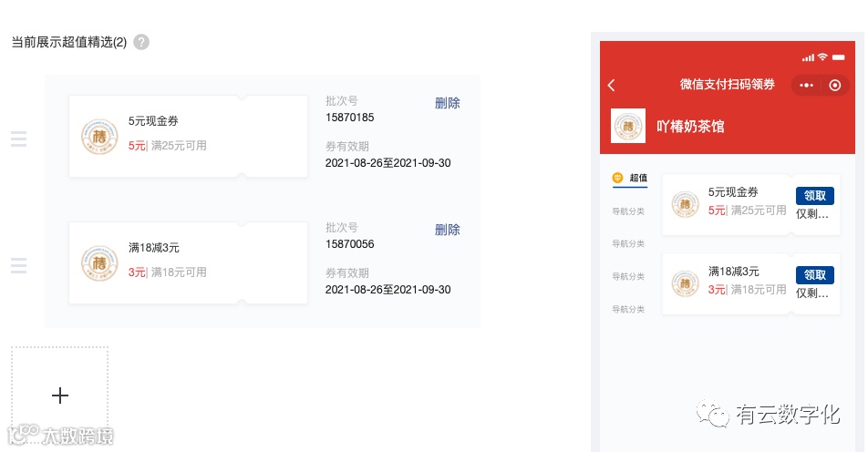The width and height of the screenshot is (868, 452).
Task: Click the Wi-Fi icon in preview status bar
Action: click(822, 57)
